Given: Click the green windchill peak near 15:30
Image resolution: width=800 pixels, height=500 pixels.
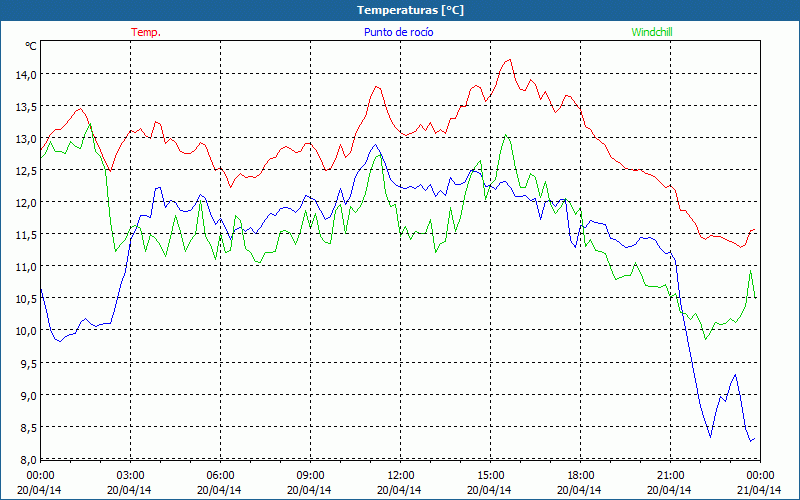Looking at the screenshot, I should pyautogui.click(x=505, y=135).
